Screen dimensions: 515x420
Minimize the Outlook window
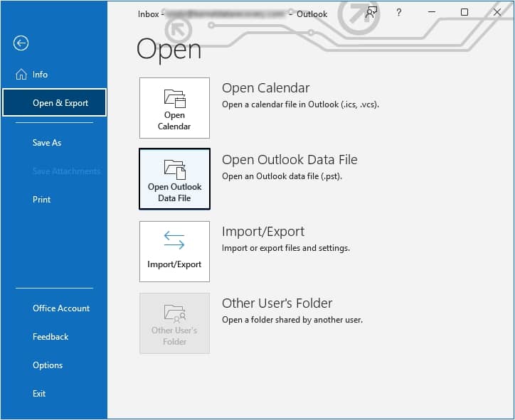click(432, 12)
